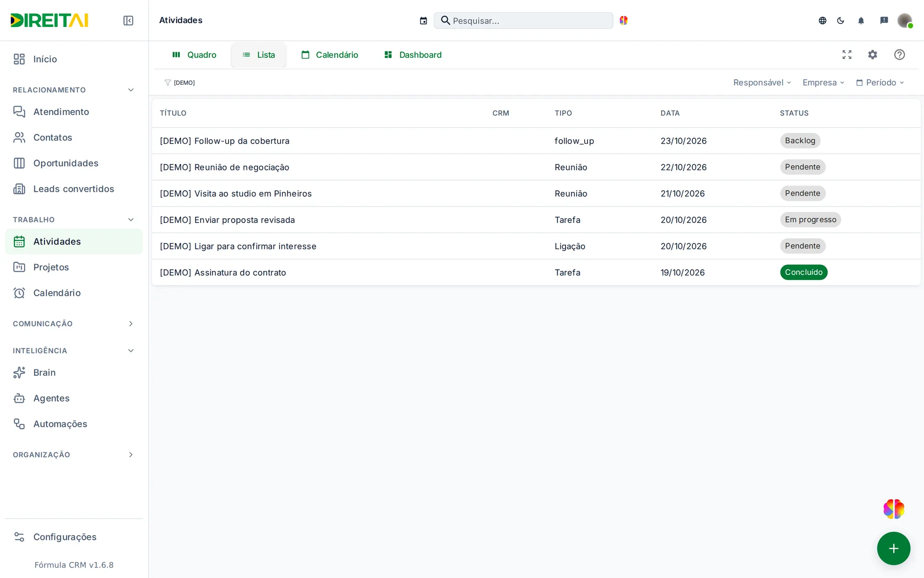924x578 pixels.
Task: Open the calendar icon beside search
Action: point(423,21)
